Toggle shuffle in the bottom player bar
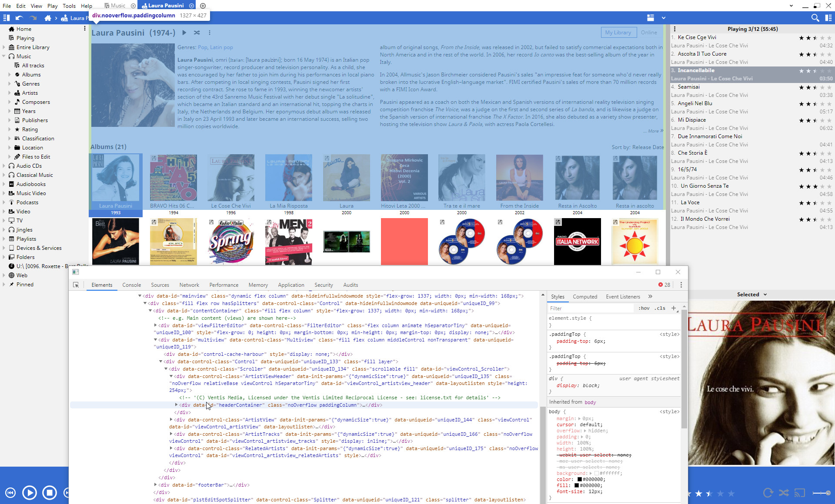 784,493
